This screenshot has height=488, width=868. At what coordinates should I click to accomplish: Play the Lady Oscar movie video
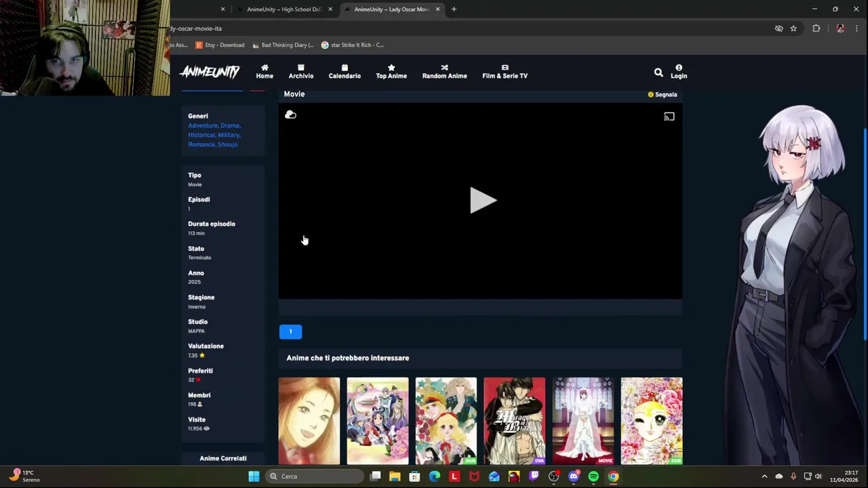(x=483, y=201)
